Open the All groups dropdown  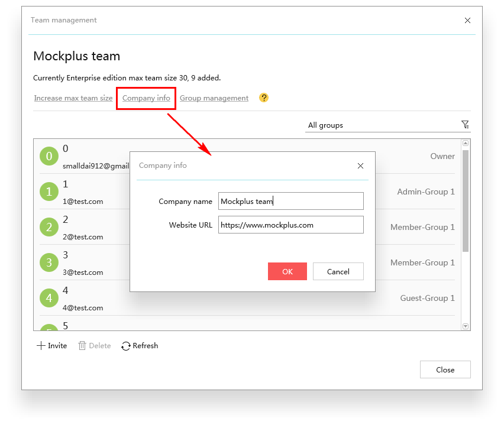pyautogui.click(x=387, y=125)
